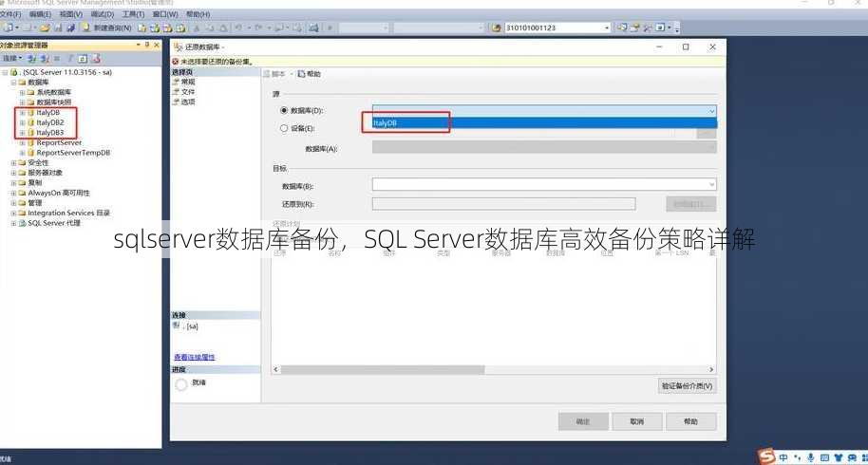Select the AlwaysOn 高可用性 tree item
This screenshot has height=465, width=868.
tap(59, 193)
